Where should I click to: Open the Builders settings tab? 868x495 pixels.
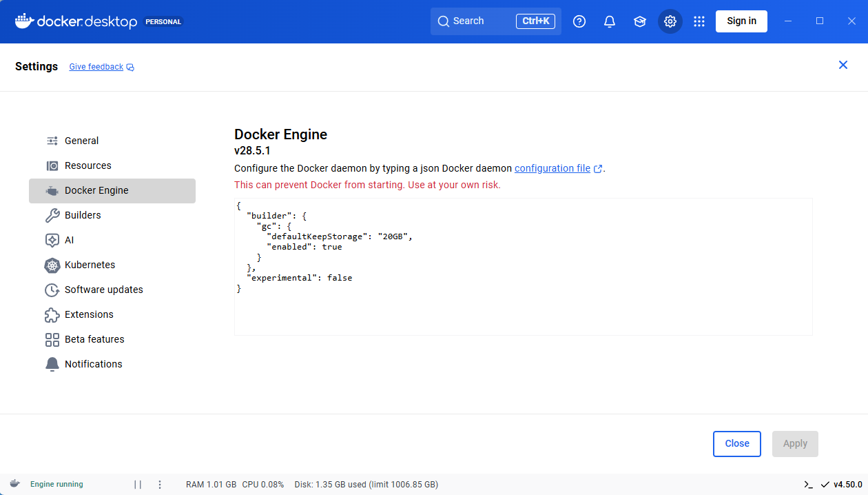pyautogui.click(x=112, y=215)
